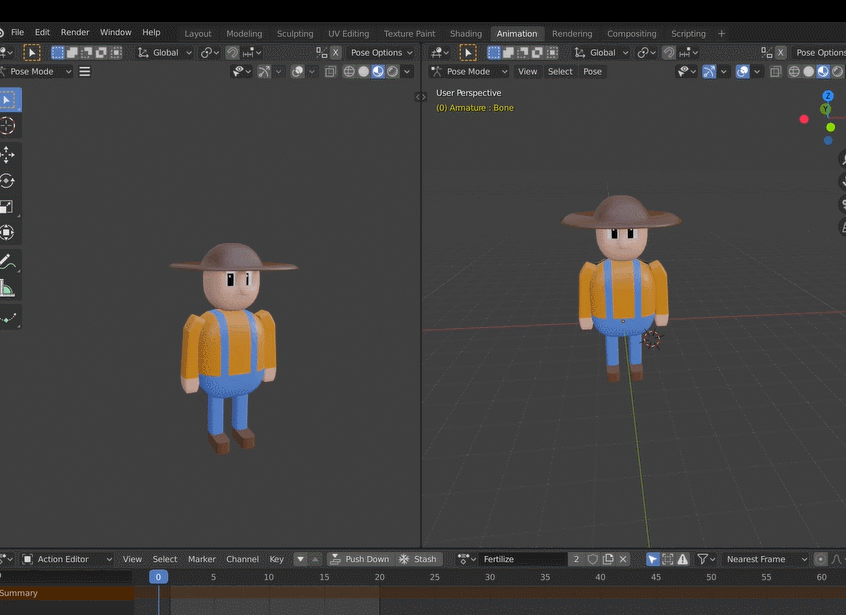The image size is (846, 615).
Task: Open the Render menu
Action: click(75, 33)
